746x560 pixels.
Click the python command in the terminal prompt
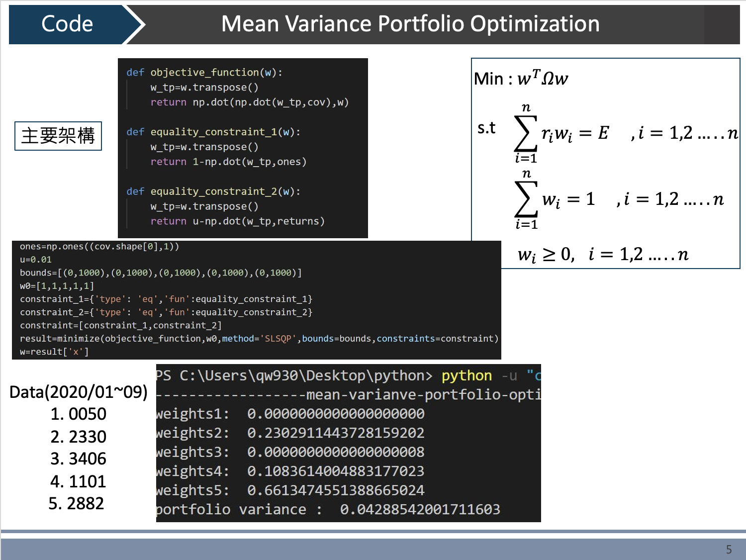pyautogui.click(x=466, y=375)
